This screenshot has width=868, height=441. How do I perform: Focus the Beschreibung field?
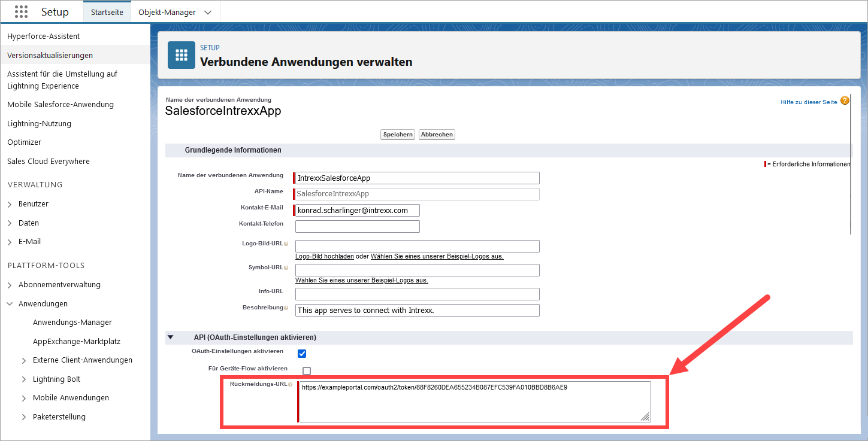point(418,310)
